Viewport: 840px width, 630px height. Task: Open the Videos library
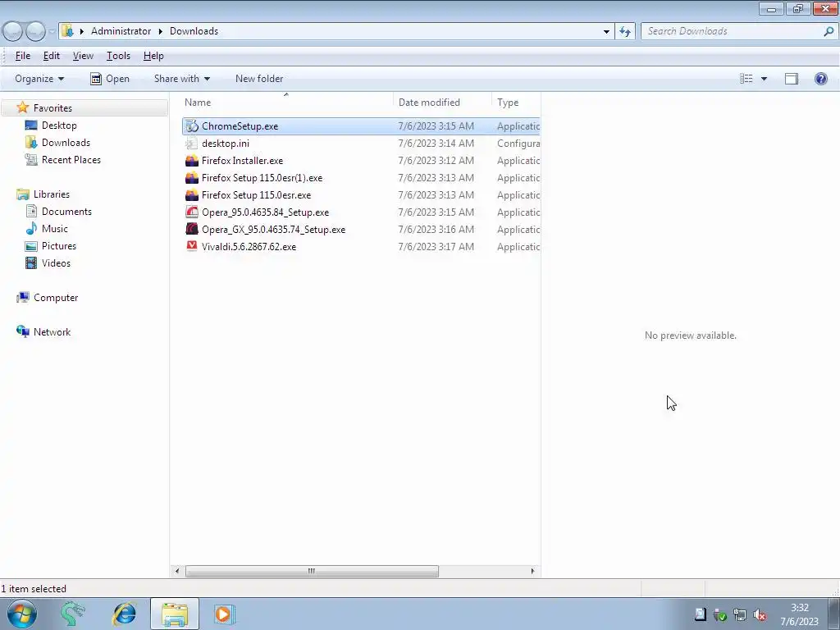coord(56,262)
